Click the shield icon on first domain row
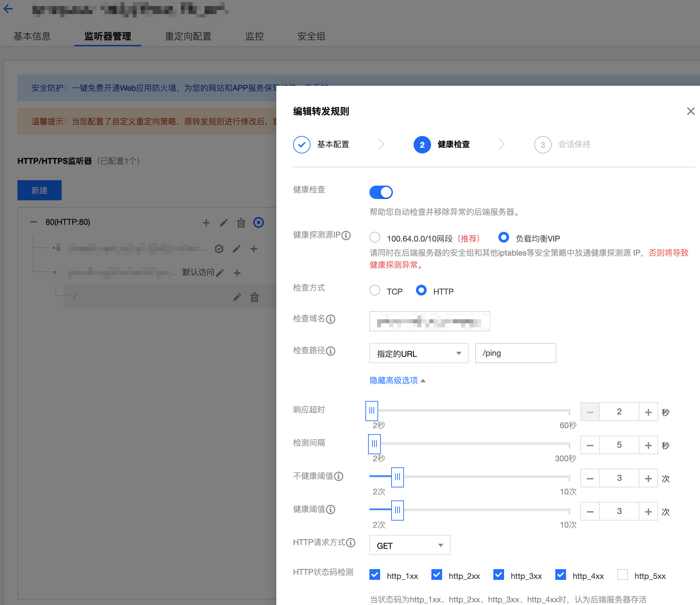This screenshot has width=700, height=605. 219,249
